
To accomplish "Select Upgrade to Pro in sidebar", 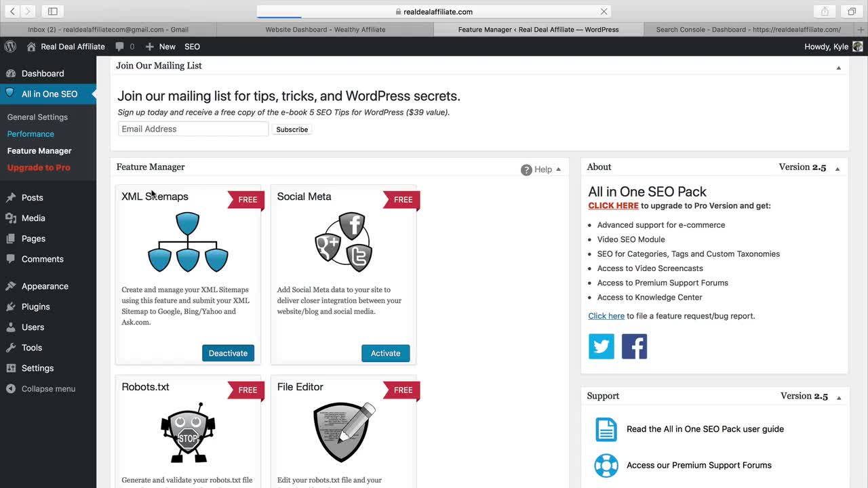I will [39, 167].
